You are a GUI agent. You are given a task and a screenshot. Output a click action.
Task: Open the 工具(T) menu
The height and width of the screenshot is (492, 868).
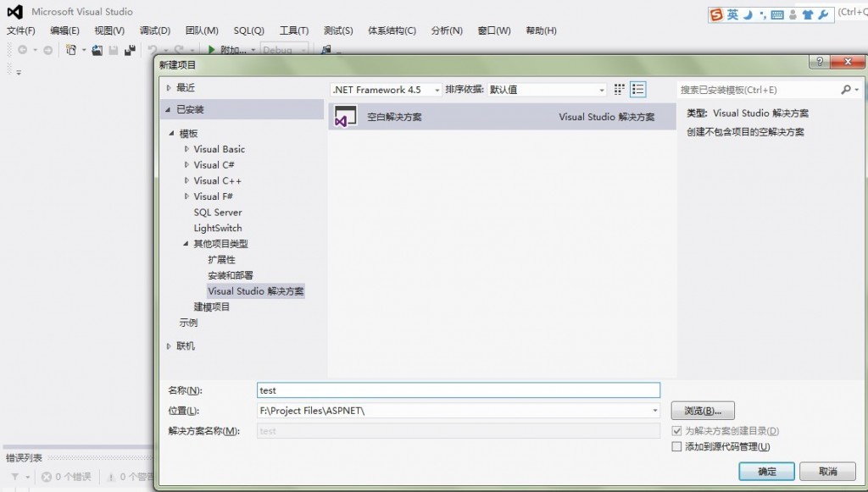293,30
